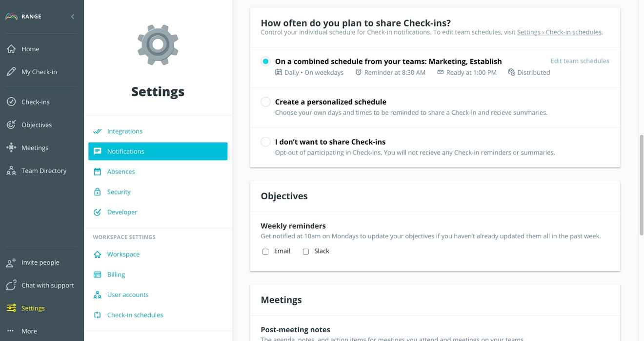Click the Edit team schedules link
This screenshot has width=644, height=341.
(580, 61)
